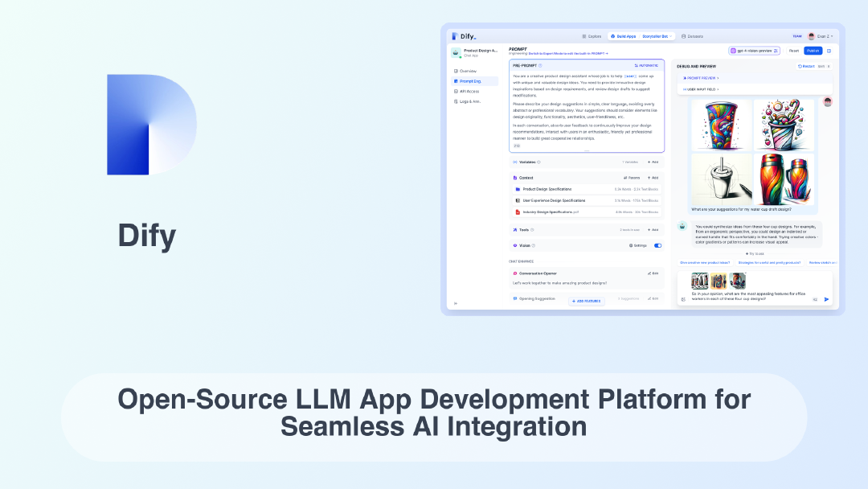Screen dimensions: 868x489
Task: Edit the Opening Suggestion
Action: pos(653,298)
